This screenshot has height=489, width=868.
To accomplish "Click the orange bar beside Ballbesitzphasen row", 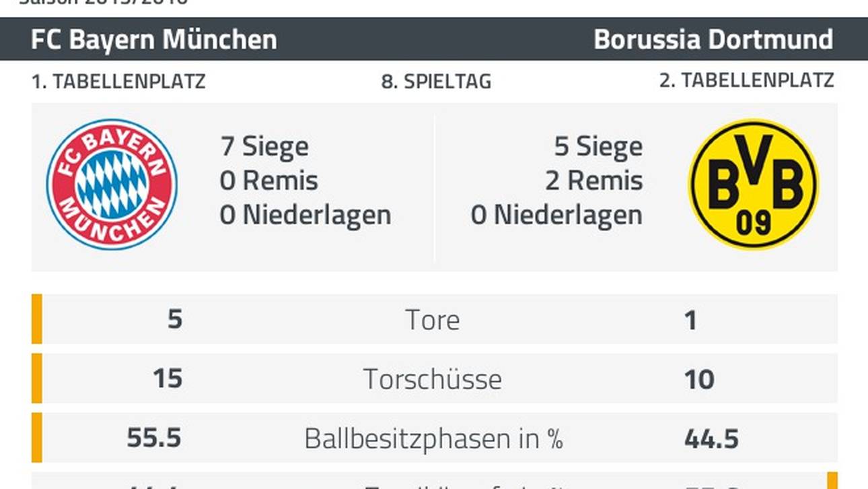I will pyautogui.click(x=37, y=437).
